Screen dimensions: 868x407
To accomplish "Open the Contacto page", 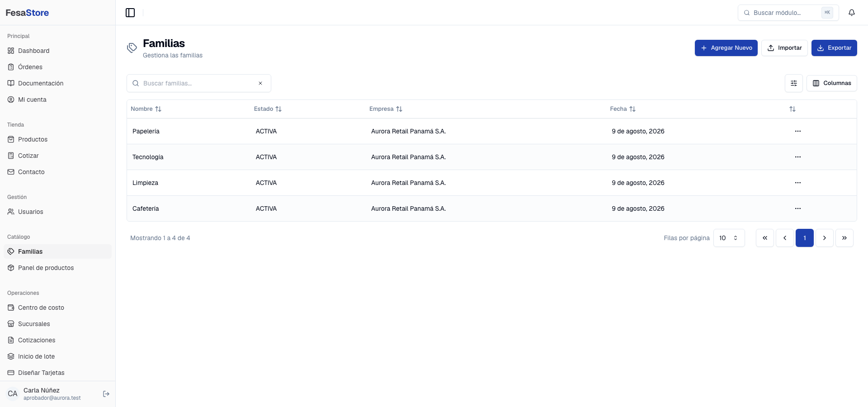I will click(57, 172).
